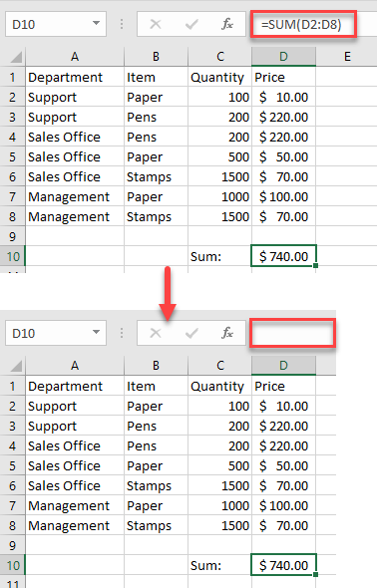The image size is (377, 588).
Task: Click the empty bottom formula bar field
Action: (x=292, y=333)
